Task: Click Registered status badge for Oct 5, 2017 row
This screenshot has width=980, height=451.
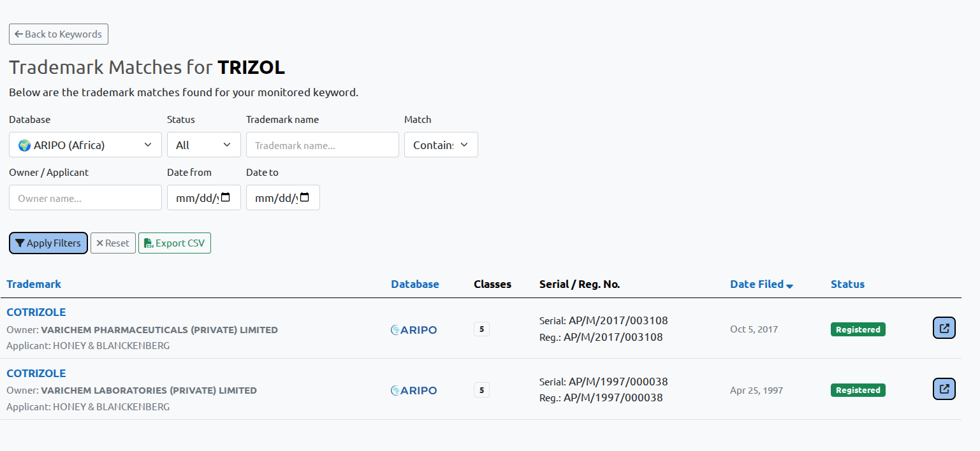Action: point(858,329)
